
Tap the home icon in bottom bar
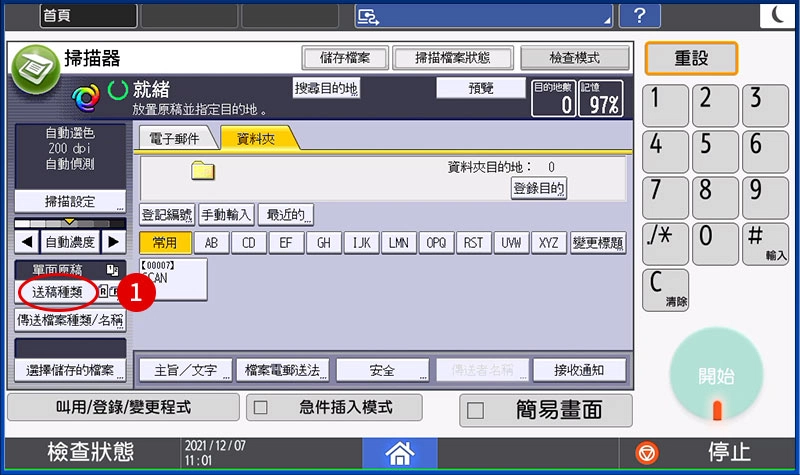399,453
